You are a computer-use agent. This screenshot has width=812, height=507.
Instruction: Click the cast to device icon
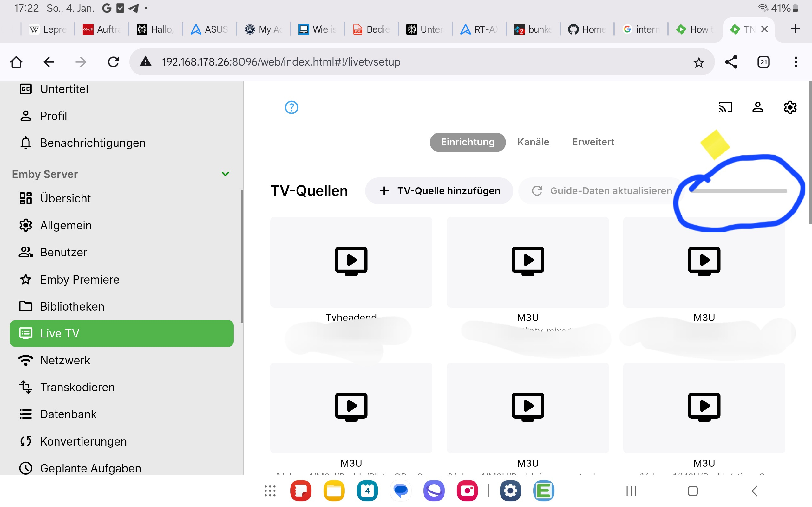[725, 107]
